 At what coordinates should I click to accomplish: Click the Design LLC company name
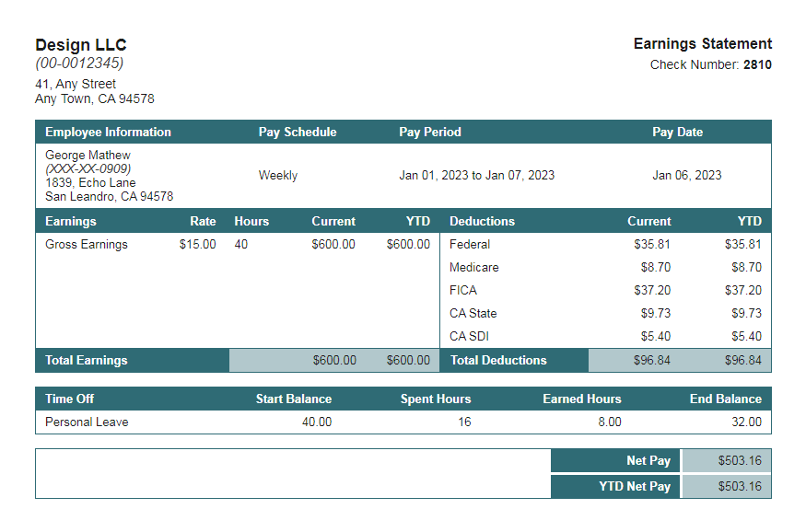(81, 44)
